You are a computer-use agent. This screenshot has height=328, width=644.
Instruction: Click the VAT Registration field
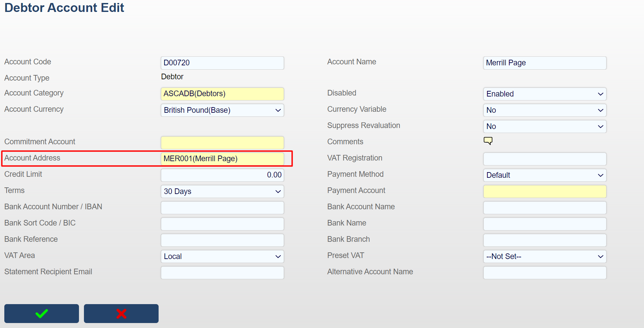click(x=544, y=159)
